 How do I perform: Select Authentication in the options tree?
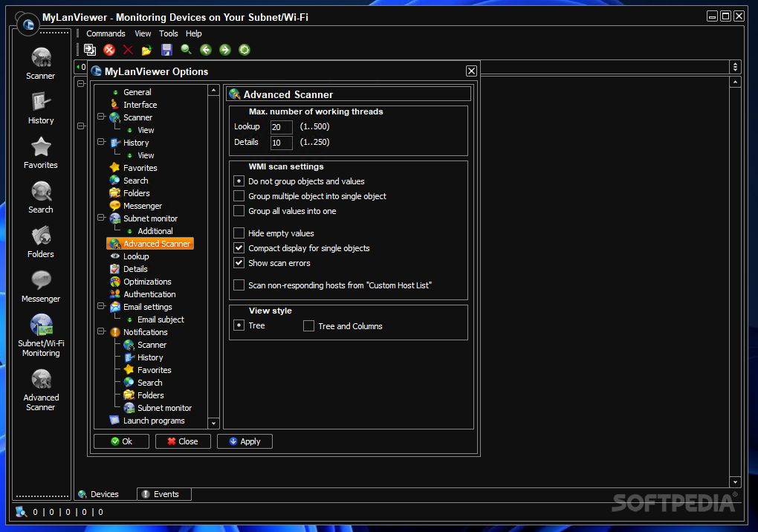(149, 294)
